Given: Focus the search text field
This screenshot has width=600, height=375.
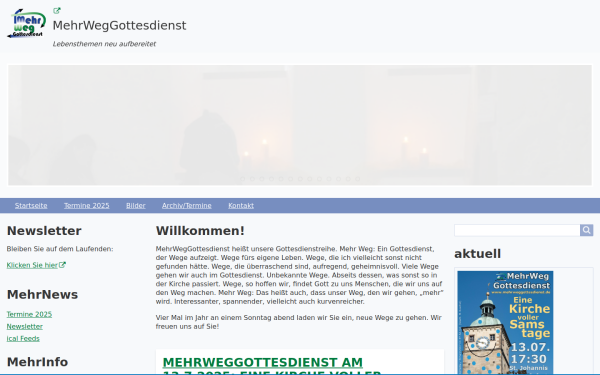Looking at the screenshot, I should [517, 230].
